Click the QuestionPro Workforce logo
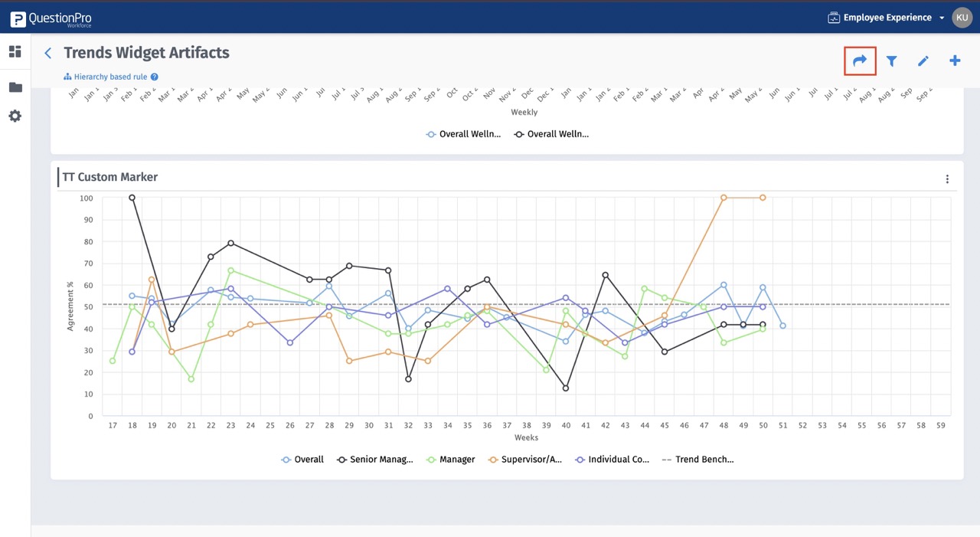The width and height of the screenshot is (980, 537). [x=51, y=19]
